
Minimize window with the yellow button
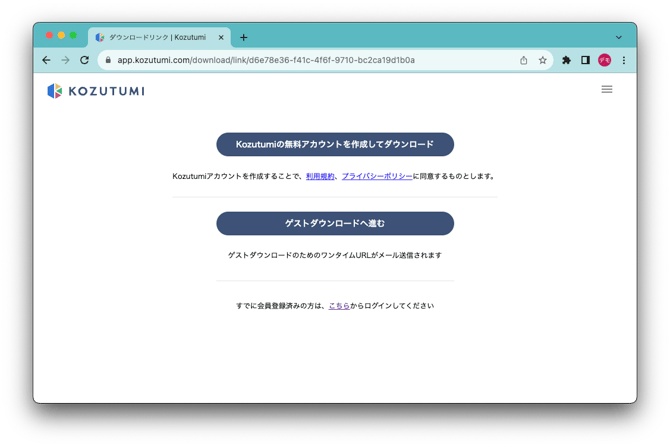tap(61, 35)
